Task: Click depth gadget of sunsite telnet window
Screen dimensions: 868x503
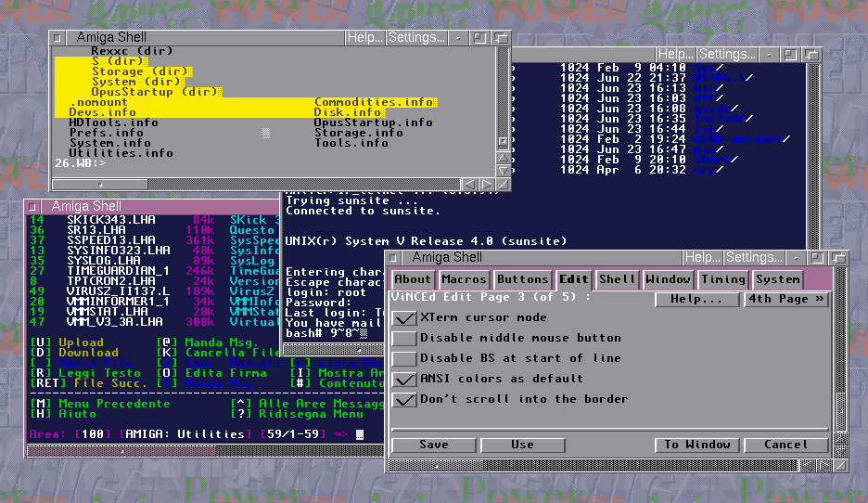Action: (811, 54)
